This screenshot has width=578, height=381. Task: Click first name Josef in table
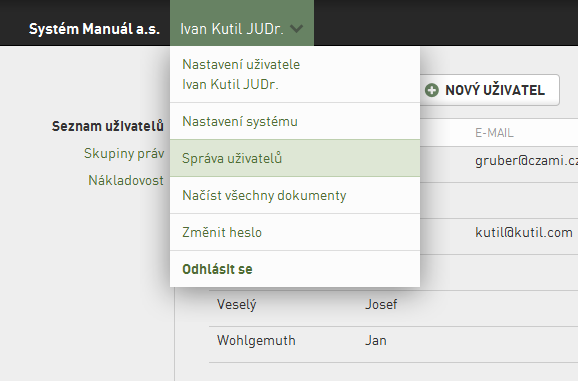click(381, 304)
